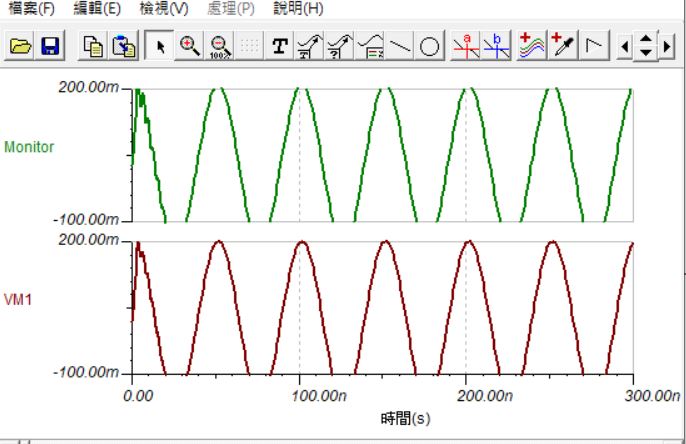Screen dimensions: 686x444
Task: Click the 300.00n time axis tick label
Action: 652,396
